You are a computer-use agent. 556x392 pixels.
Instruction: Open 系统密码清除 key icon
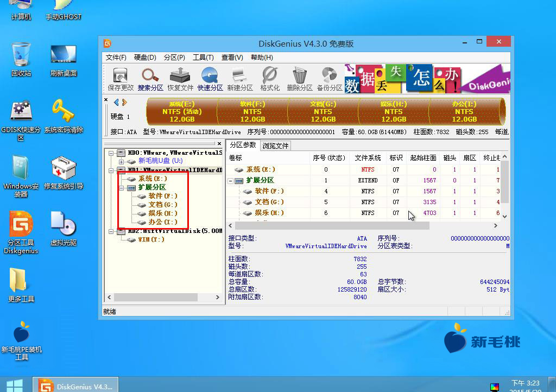click(x=63, y=116)
